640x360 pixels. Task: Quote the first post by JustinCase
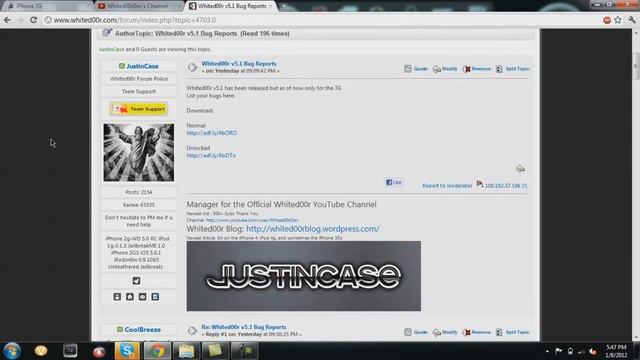click(416, 69)
